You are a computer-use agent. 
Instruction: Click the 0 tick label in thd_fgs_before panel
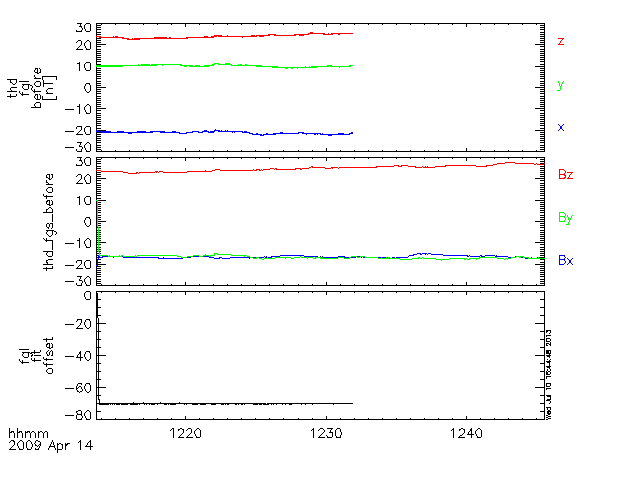(88, 222)
